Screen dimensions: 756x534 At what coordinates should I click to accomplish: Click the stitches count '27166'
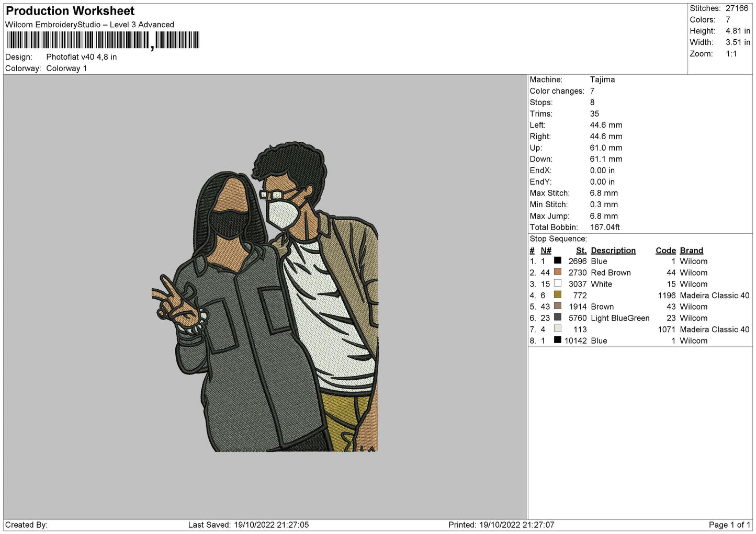tap(737, 8)
